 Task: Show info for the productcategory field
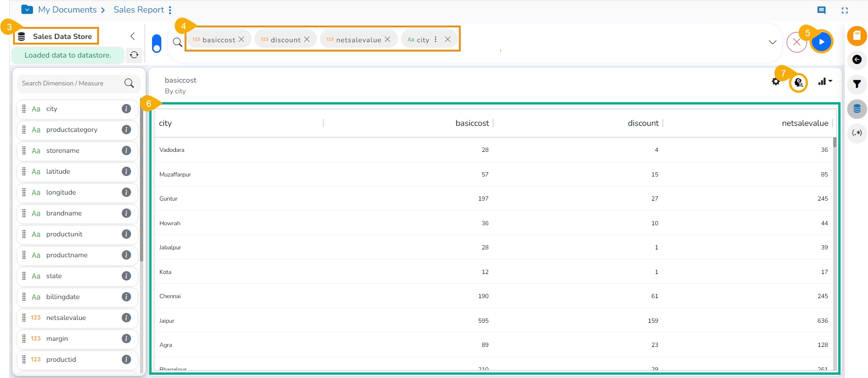pyautogui.click(x=126, y=130)
